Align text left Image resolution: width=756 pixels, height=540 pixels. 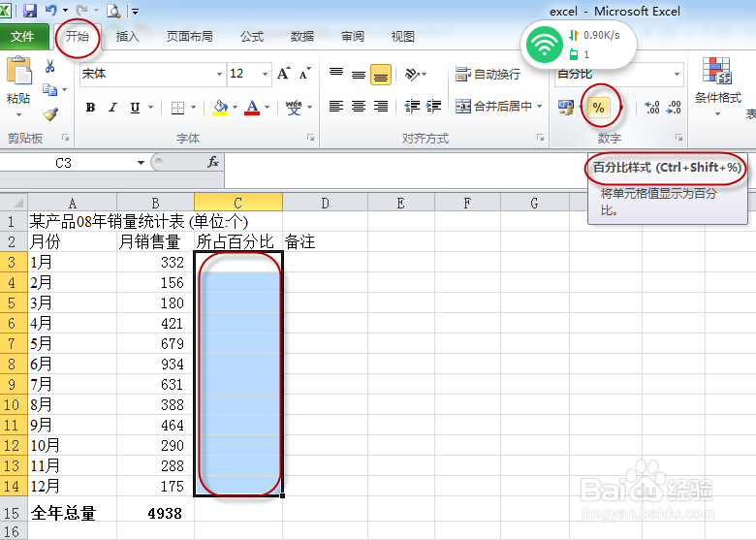(336, 107)
